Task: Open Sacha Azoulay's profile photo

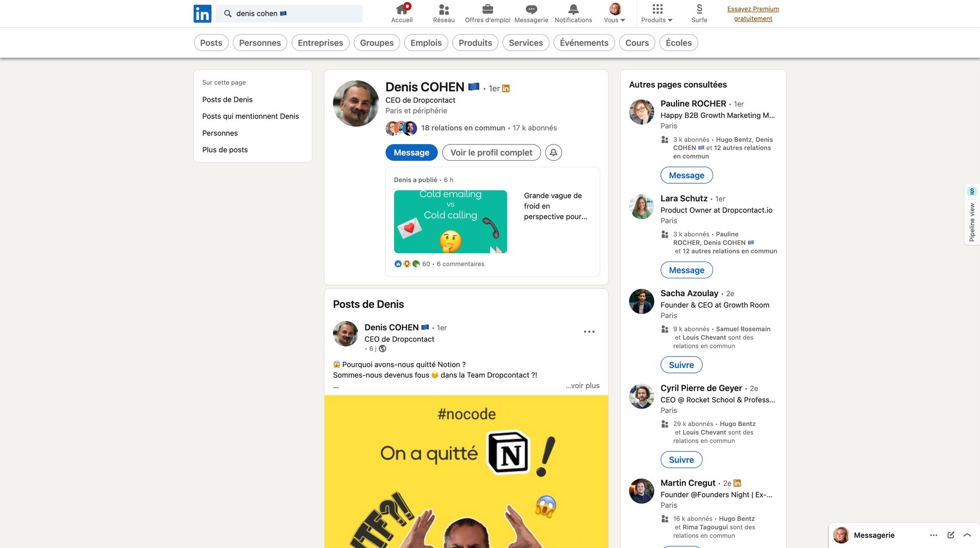Action: click(642, 301)
